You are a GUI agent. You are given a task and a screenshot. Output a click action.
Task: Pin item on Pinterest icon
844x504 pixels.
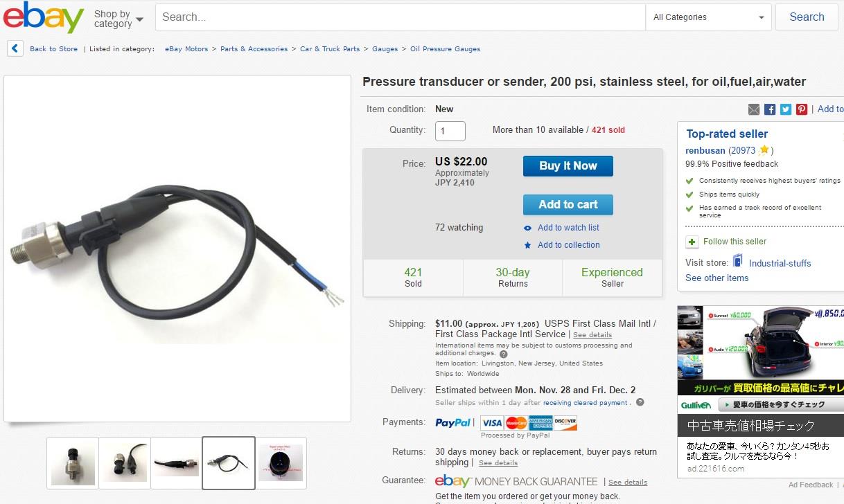[802, 109]
